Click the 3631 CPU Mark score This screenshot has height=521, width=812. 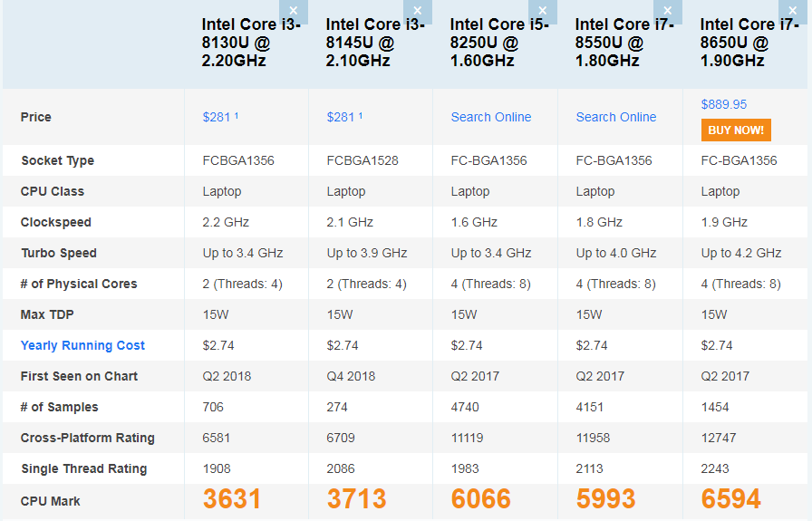tap(232, 499)
